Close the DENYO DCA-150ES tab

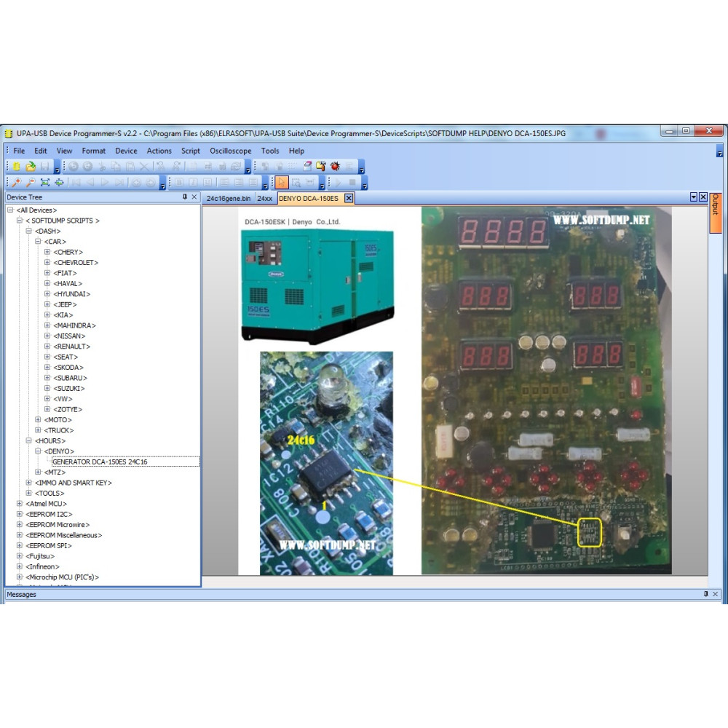(x=349, y=199)
